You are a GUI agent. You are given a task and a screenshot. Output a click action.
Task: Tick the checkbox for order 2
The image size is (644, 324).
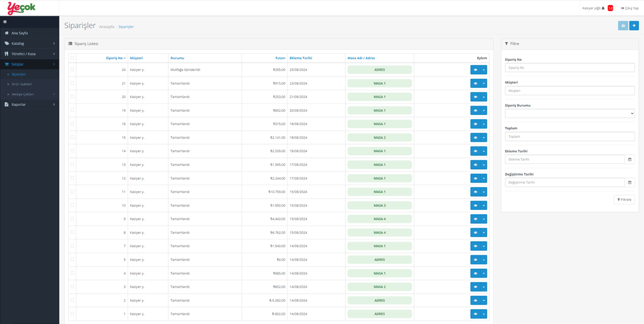[73, 300]
